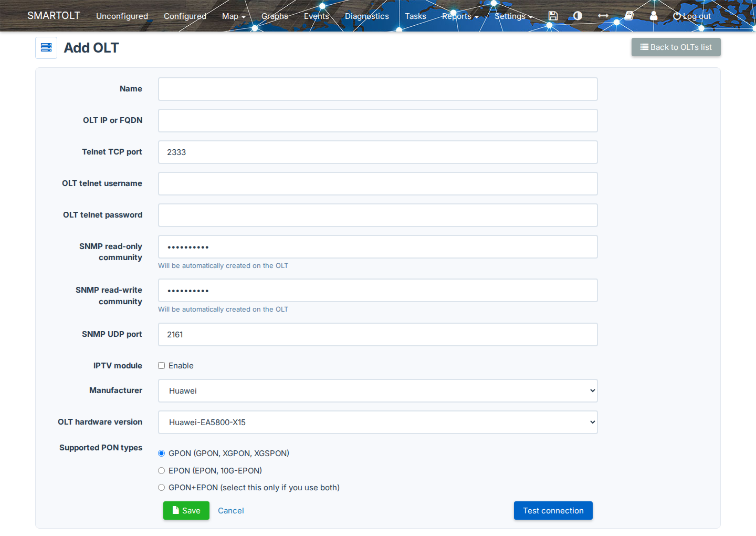Open the OLT hardware version dropdown
This screenshot has height=536, width=756.
(x=378, y=422)
